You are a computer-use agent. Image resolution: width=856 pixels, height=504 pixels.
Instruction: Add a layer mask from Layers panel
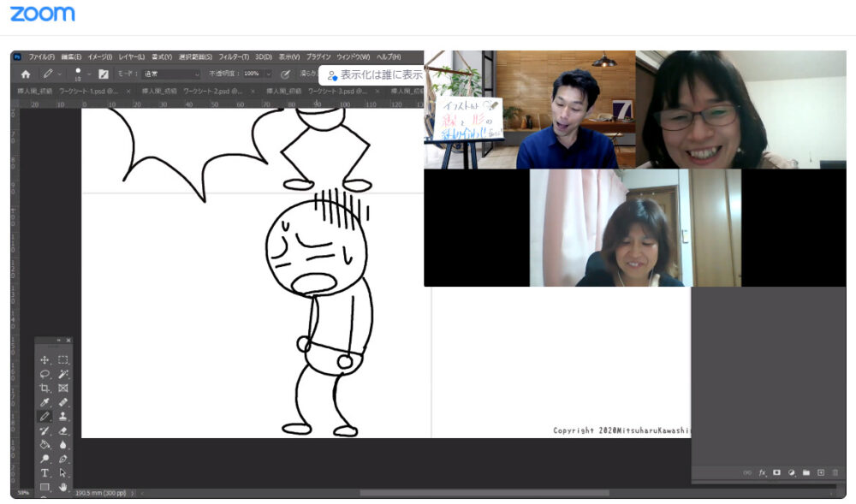point(776,472)
